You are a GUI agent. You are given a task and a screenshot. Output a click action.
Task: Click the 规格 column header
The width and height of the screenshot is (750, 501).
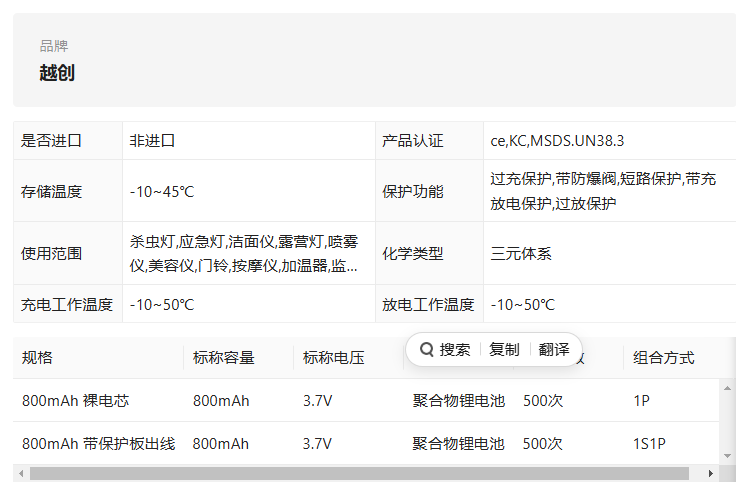coord(37,357)
